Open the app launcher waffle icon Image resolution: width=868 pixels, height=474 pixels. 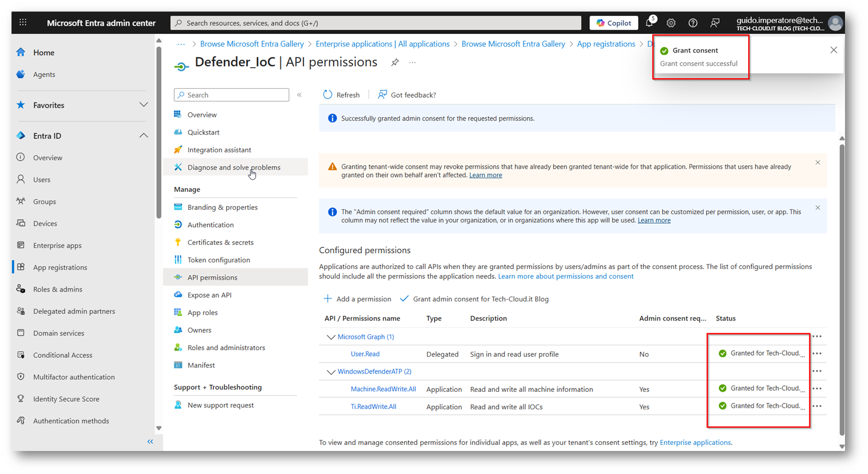[x=22, y=22]
